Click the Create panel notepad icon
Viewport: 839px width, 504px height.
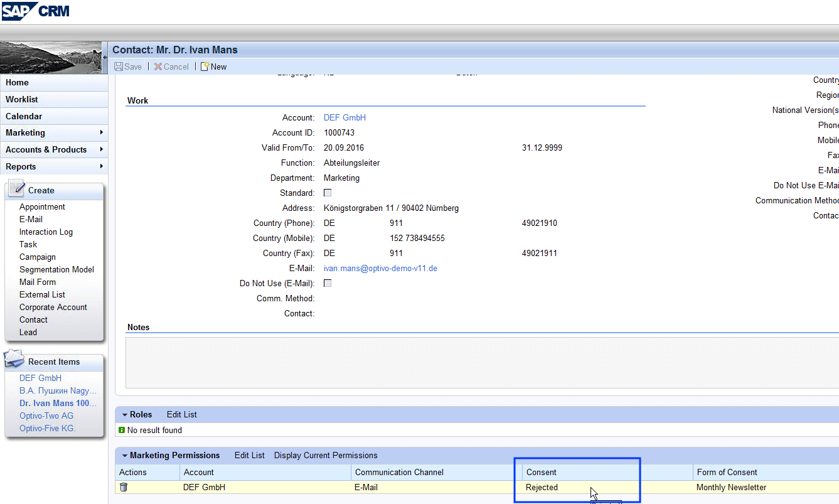coord(16,188)
